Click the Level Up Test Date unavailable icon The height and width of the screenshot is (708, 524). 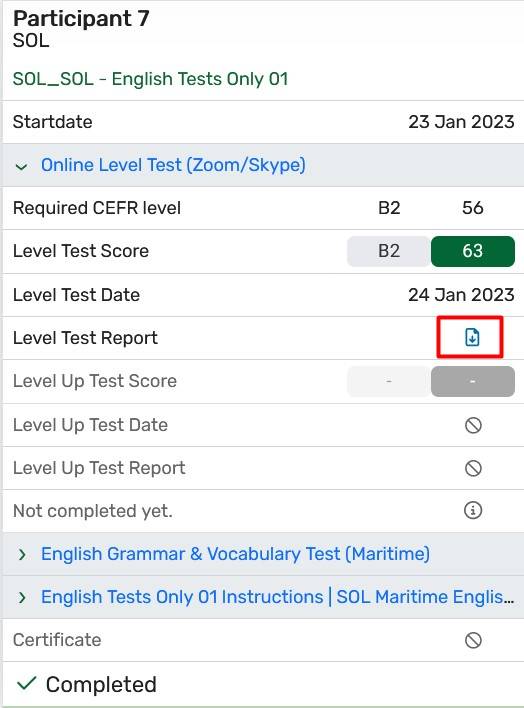[x=473, y=425]
